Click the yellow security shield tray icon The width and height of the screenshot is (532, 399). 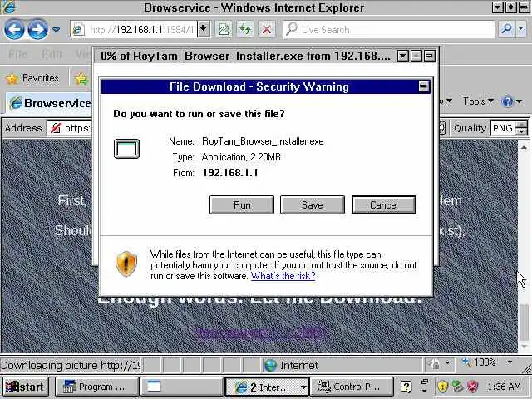point(443,387)
